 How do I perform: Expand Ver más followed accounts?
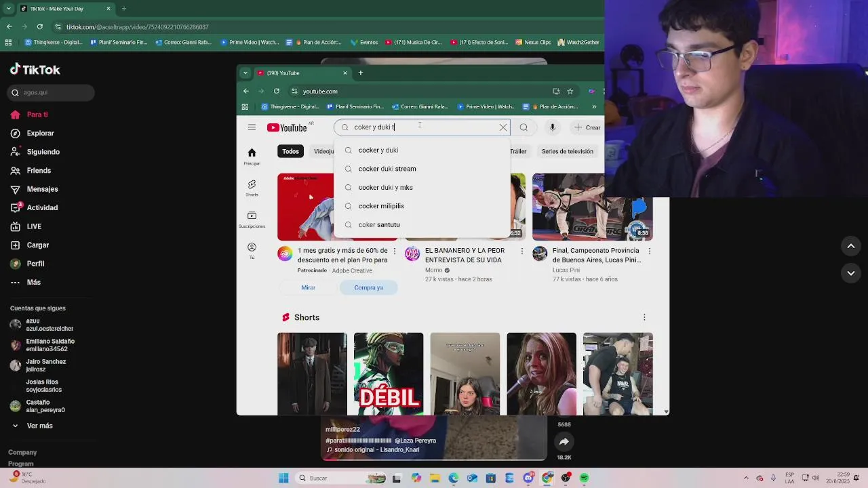click(x=32, y=426)
